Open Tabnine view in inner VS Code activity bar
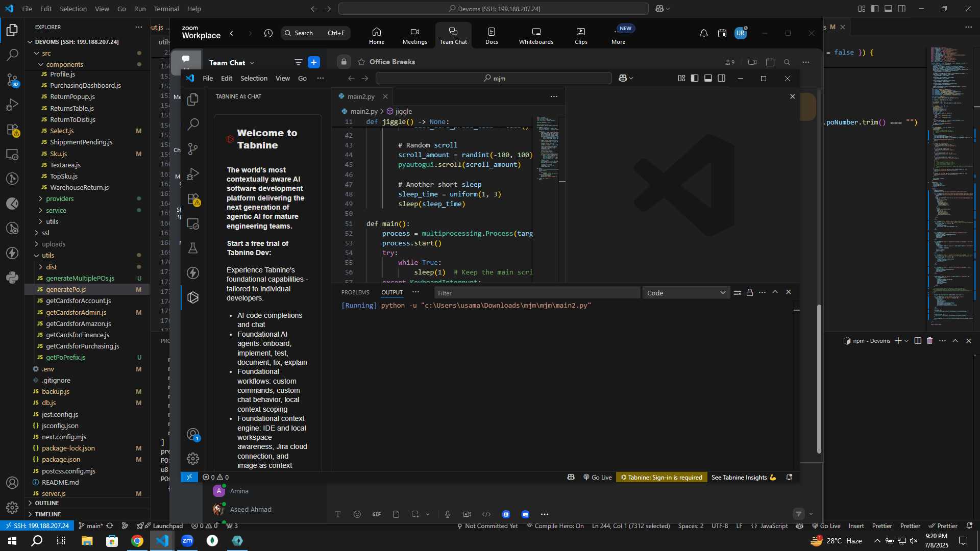This screenshot has width=980, height=551. (193, 297)
